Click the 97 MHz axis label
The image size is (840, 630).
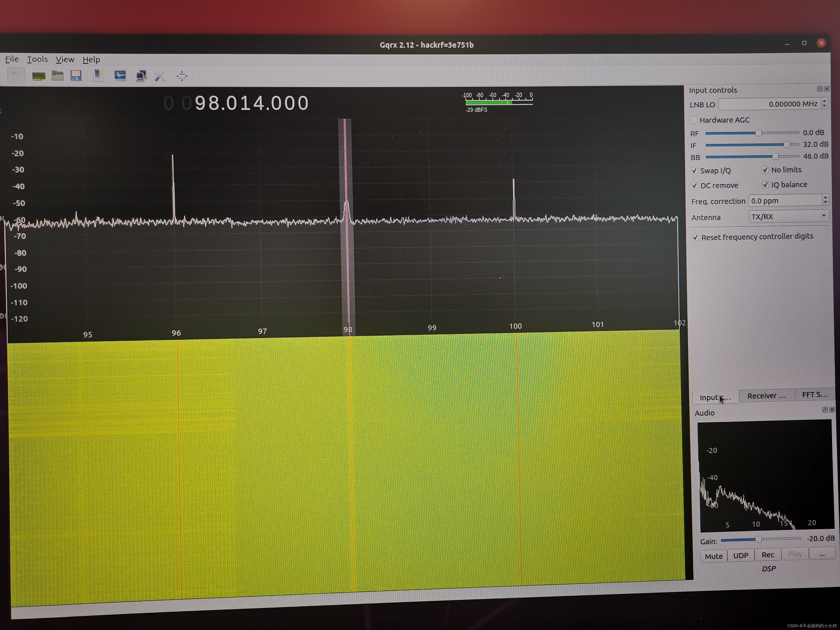pos(262,331)
